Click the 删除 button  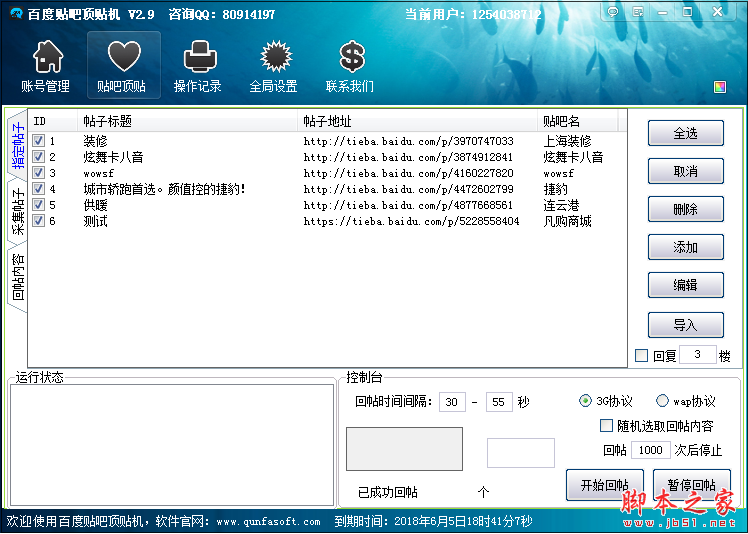click(x=686, y=209)
